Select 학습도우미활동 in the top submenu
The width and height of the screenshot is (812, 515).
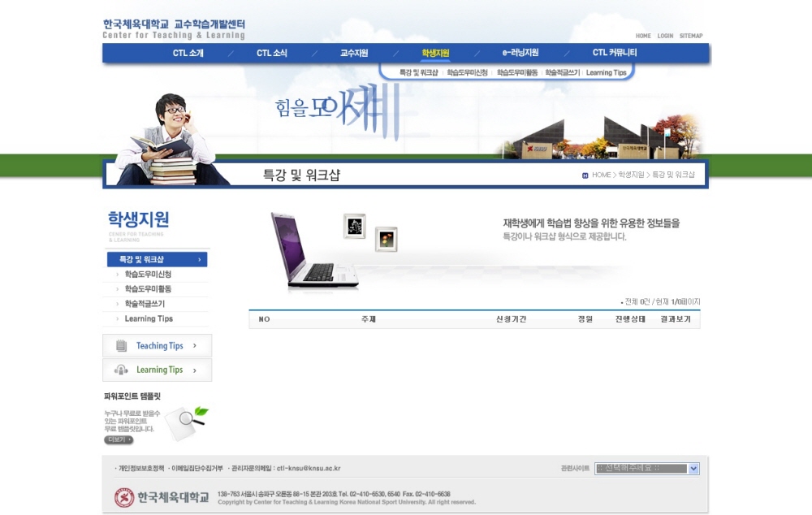[x=517, y=73]
